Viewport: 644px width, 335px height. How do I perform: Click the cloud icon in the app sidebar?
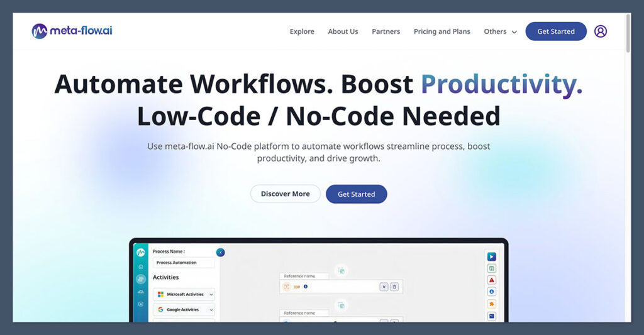[141, 292]
